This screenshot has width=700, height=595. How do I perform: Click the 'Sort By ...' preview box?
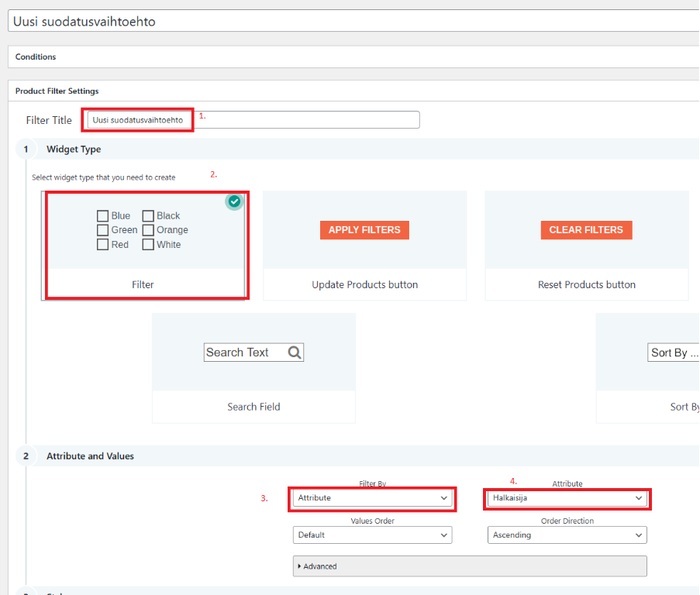click(673, 353)
